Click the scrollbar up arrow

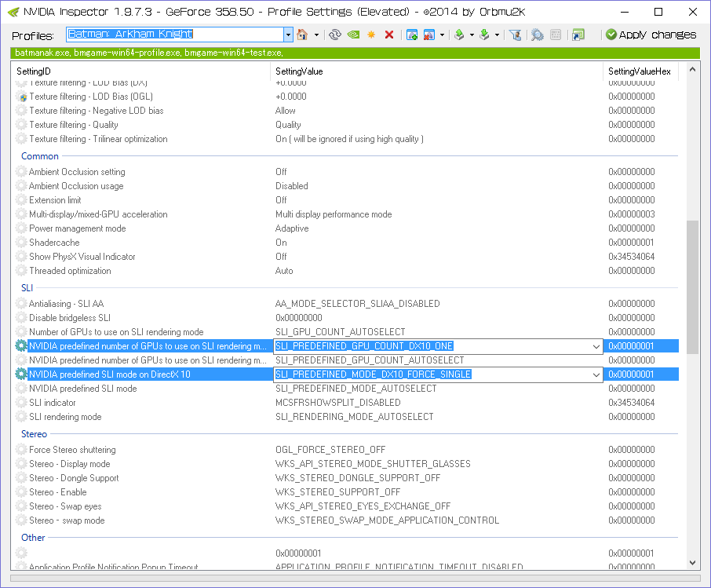click(x=692, y=69)
